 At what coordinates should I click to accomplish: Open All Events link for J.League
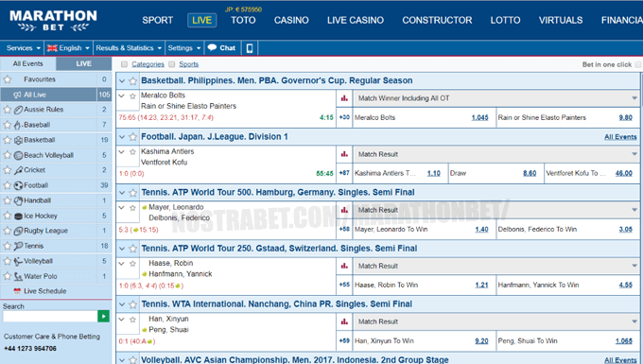pos(620,137)
